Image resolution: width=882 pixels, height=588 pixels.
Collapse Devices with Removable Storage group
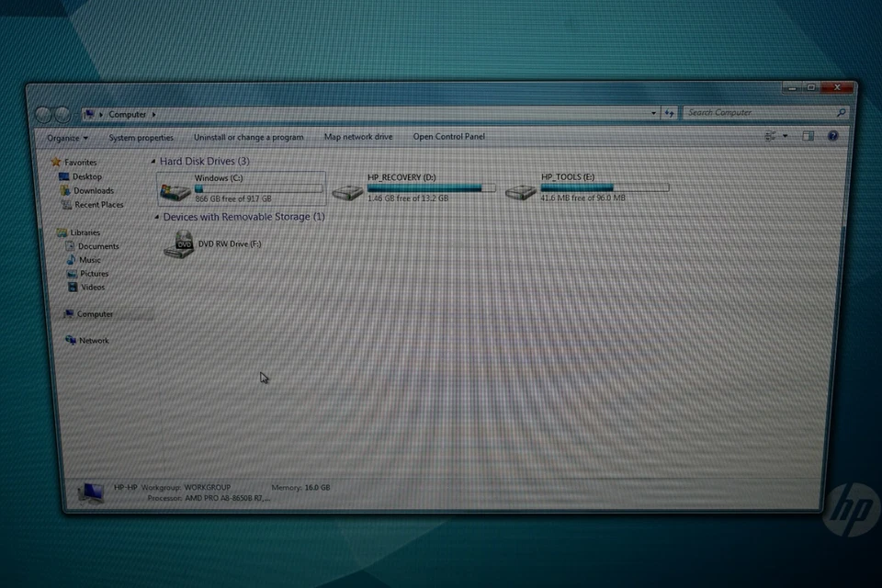tap(156, 216)
